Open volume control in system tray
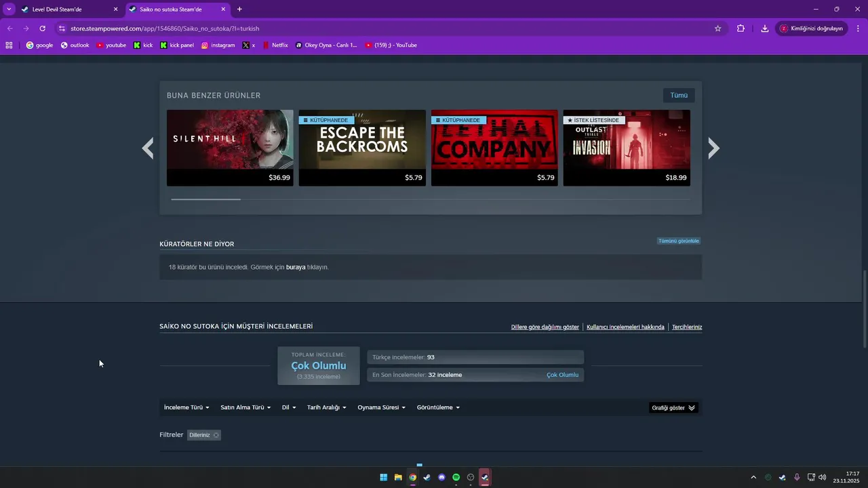This screenshot has width=868, height=488. click(822, 477)
